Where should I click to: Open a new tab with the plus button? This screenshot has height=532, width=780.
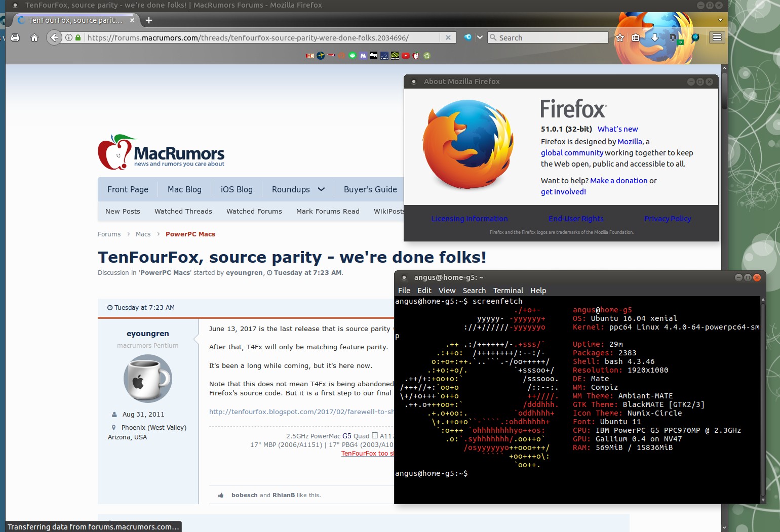pyautogui.click(x=149, y=20)
